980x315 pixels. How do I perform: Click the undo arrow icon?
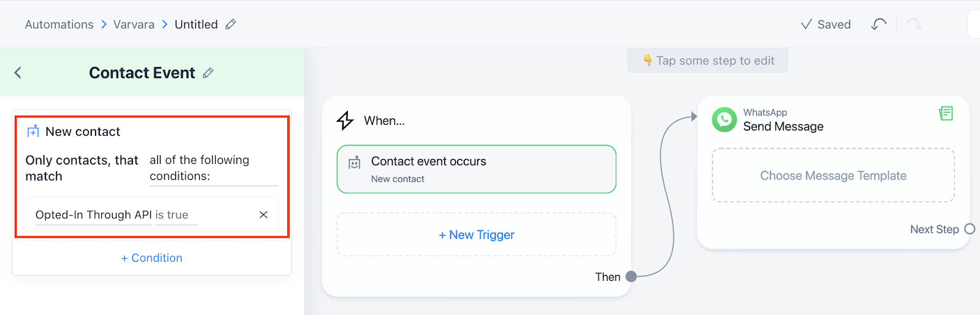click(878, 24)
